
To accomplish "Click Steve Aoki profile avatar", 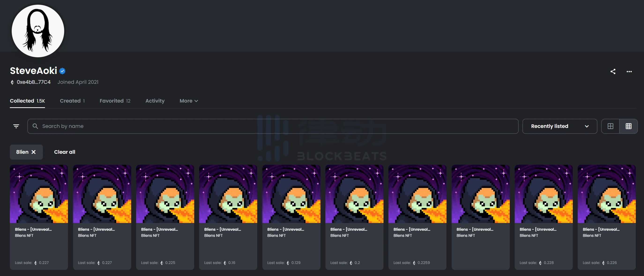I will pos(38,31).
